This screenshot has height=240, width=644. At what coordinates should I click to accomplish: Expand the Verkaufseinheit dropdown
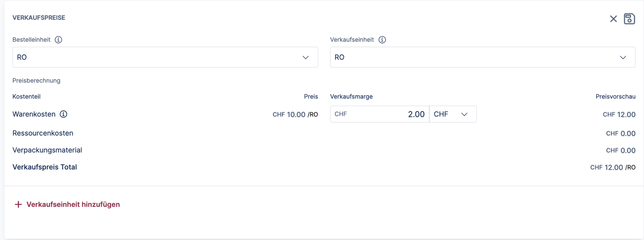482,57
